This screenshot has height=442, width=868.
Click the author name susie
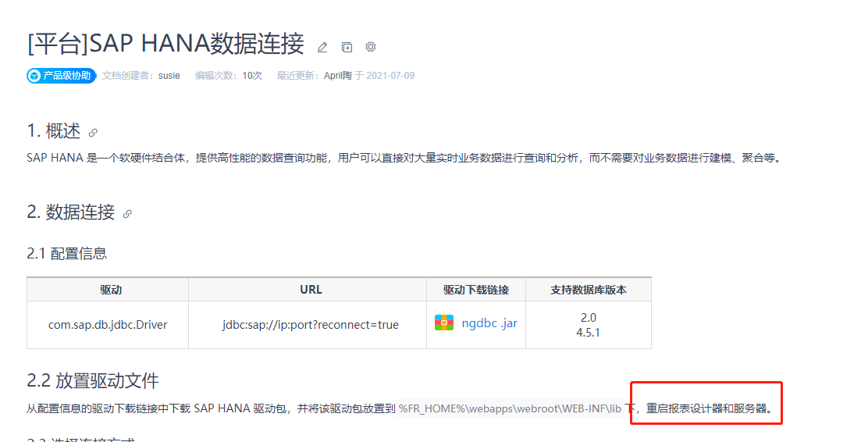coord(169,76)
